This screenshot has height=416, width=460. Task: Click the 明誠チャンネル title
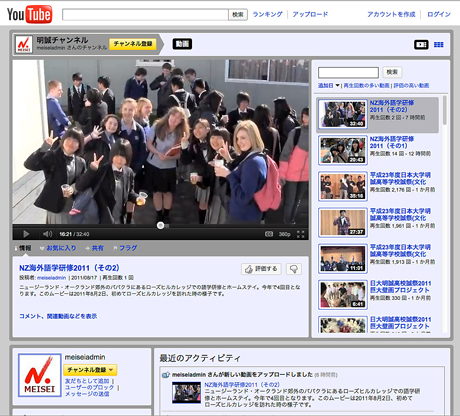62,40
